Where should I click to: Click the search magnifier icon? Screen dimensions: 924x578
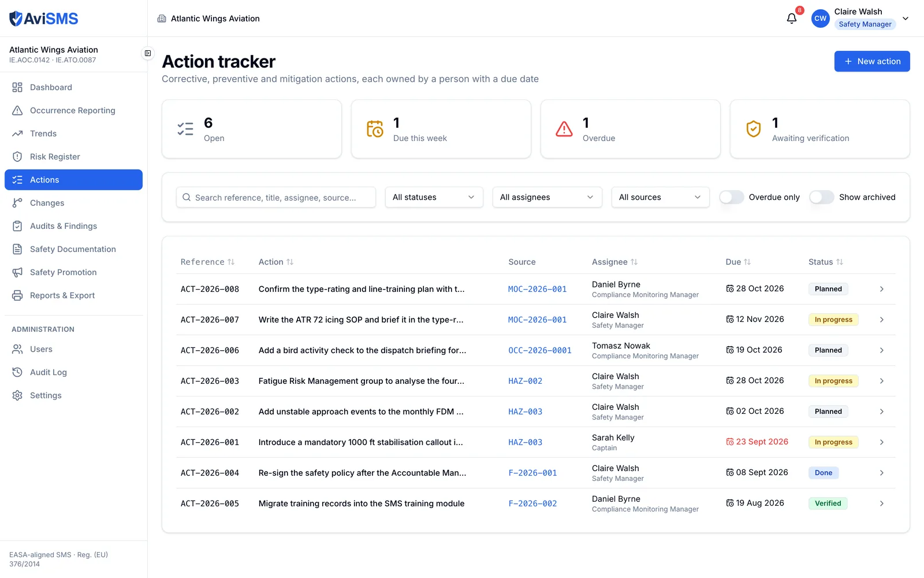tap(187, 197)
